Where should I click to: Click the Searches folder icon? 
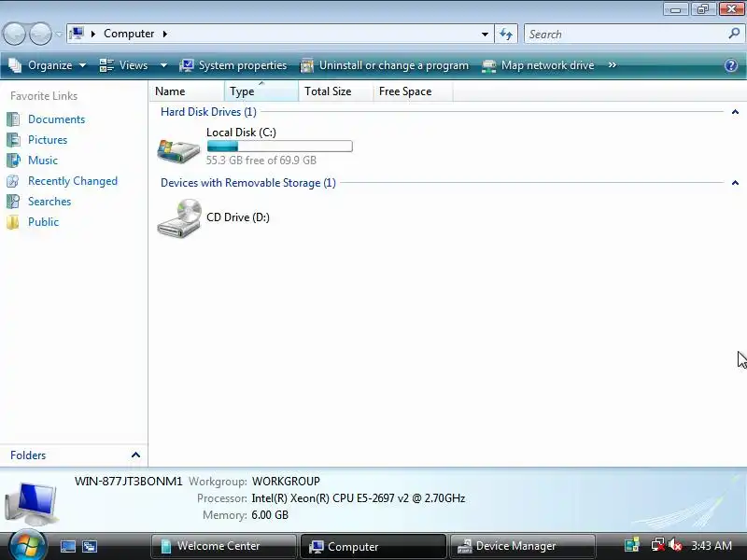tap(13, 202)
